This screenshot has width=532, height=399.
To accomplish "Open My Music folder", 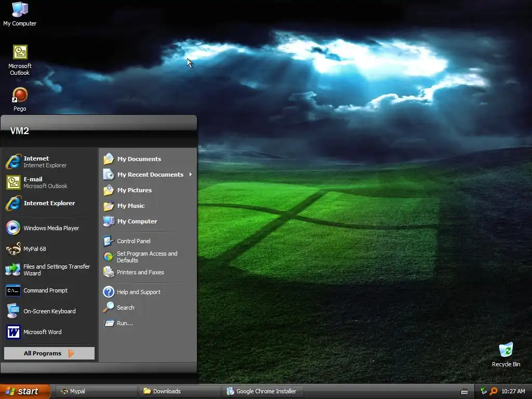I will 148,206.
